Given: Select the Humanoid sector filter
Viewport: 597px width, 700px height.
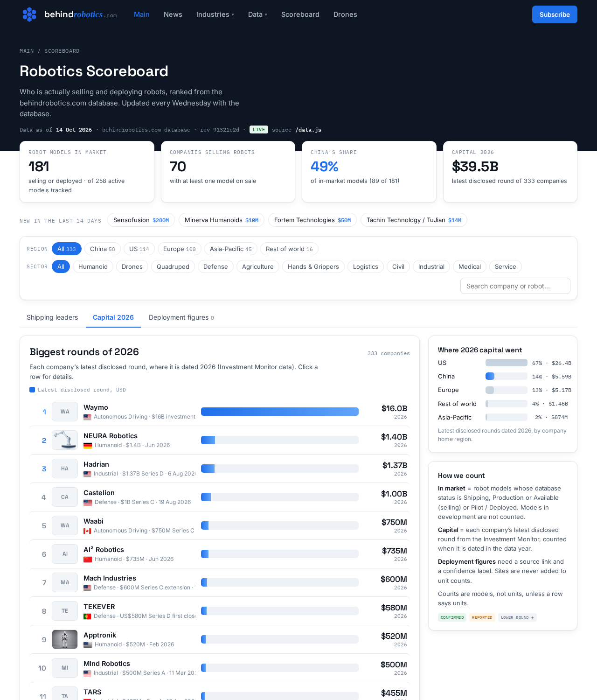Looking at the screenshot, I should click(x=93, y=267).
